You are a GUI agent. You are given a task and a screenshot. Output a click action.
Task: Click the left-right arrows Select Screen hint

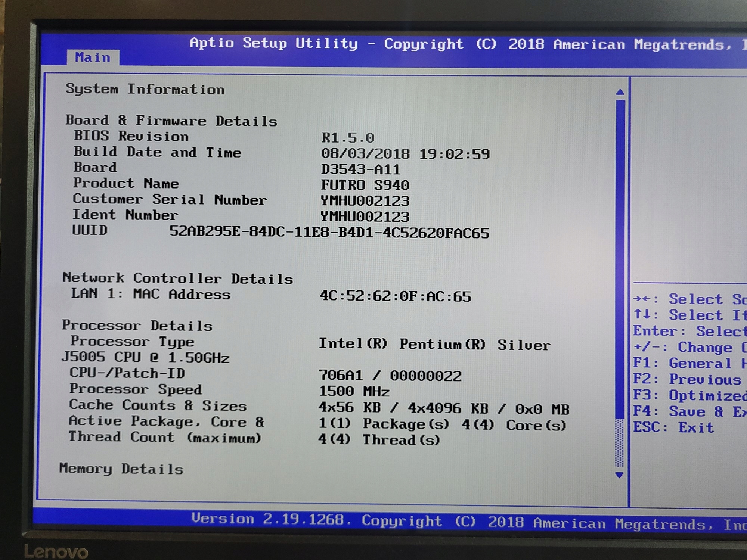[689, 299]
